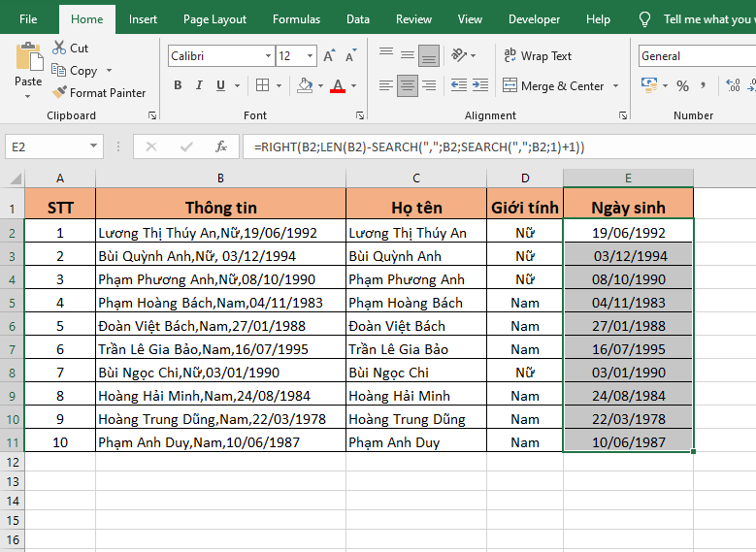Increase font size with the large A icon
This screenshot has width=756, height=552.
point(329,56)
